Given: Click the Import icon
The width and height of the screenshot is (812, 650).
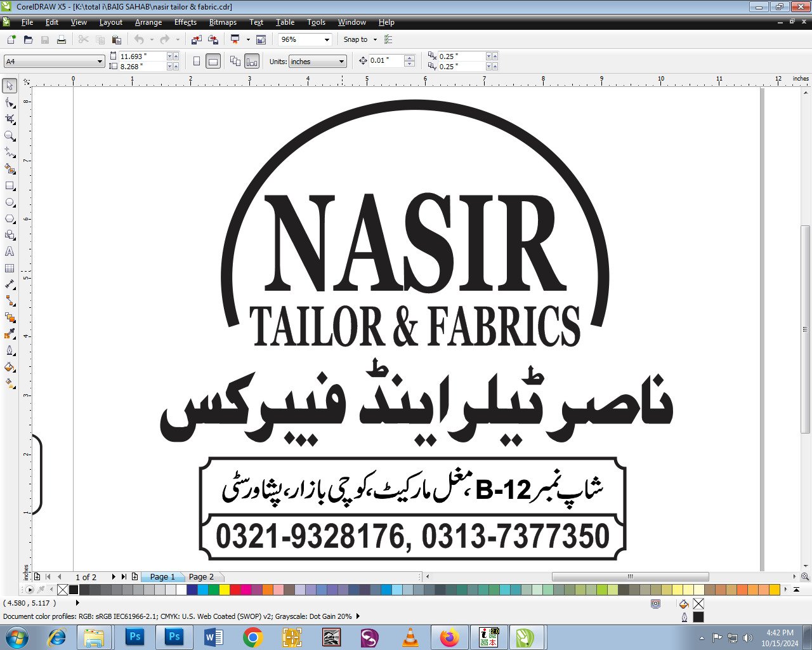Looking at the screenshot, I should point(197,39).
